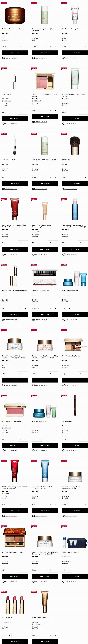Image resolution: width=88 pixels, height=644 pixels.
Task: Click the wish list heart for 4-Colour Eyeshadow Palette
Action: [3, 581]
